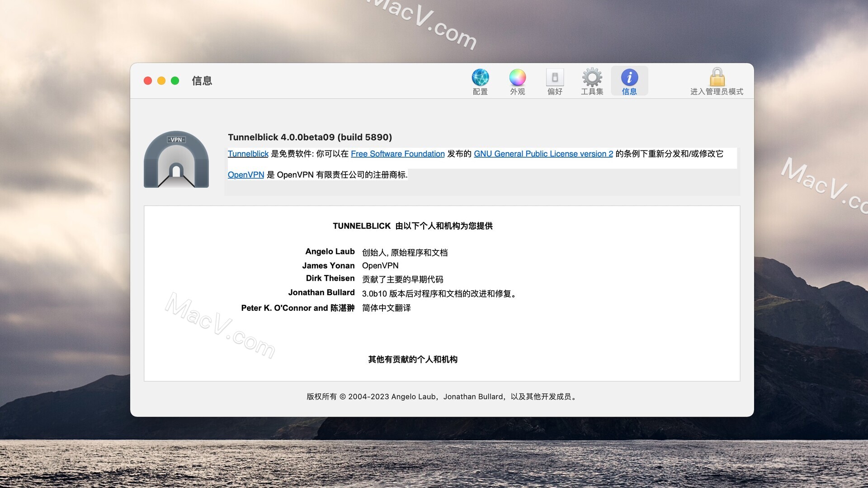The width and height of the screenshot is (868, 488).
Task: Click the Tunnelblick VPN tunnel logo
Action: [176, 160]
